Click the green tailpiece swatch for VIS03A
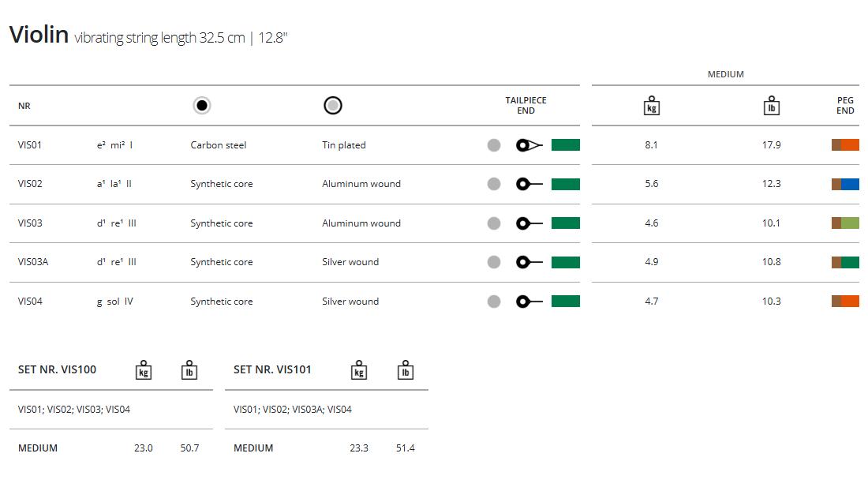This screenshot has height=487, width=868. click(x=565, y=262)
